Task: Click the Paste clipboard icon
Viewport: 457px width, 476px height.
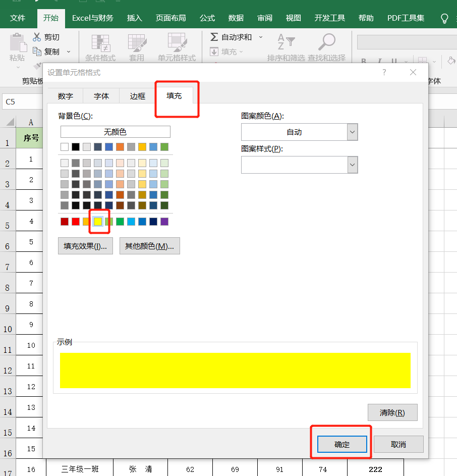Action: click(18, 42)
